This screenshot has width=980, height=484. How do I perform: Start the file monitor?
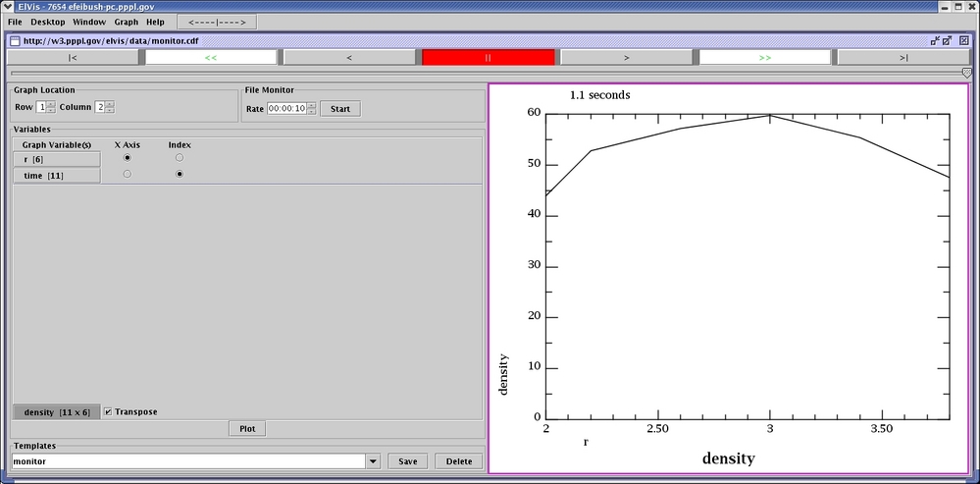coord(340,108)
